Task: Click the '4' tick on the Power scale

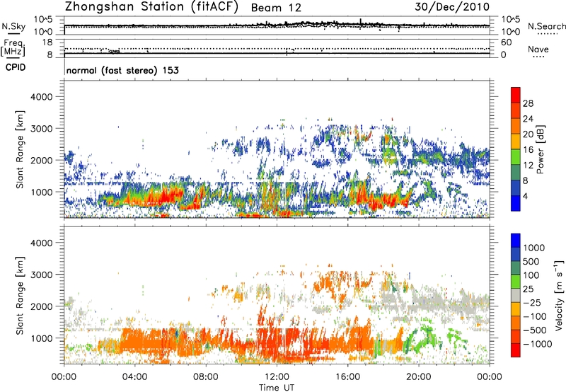Action: 526,196
